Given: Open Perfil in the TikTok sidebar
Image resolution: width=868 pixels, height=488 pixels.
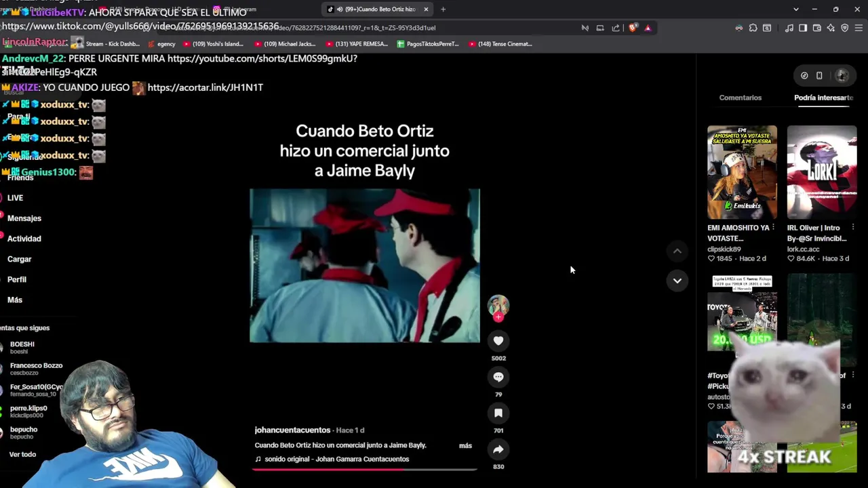Looking at the screenshot, I should 17,279.
